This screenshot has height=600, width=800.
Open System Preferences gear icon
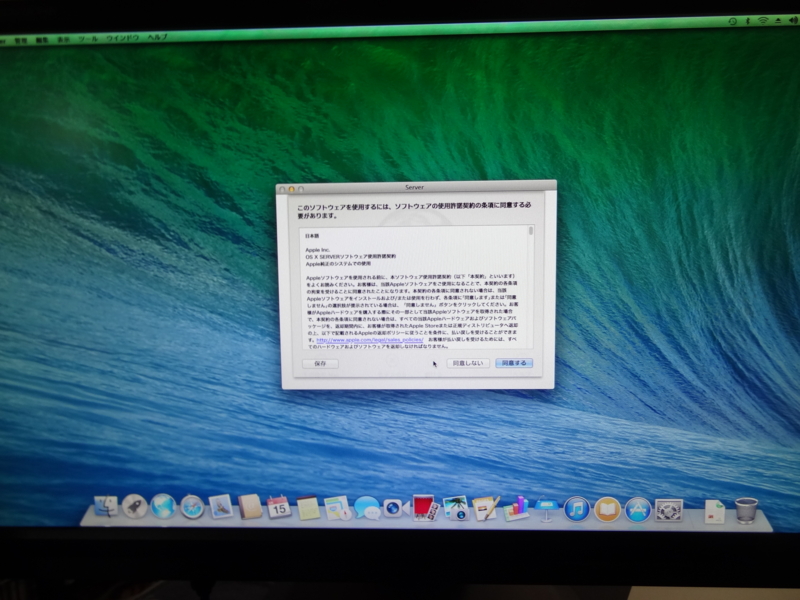(x=668, y=510)
